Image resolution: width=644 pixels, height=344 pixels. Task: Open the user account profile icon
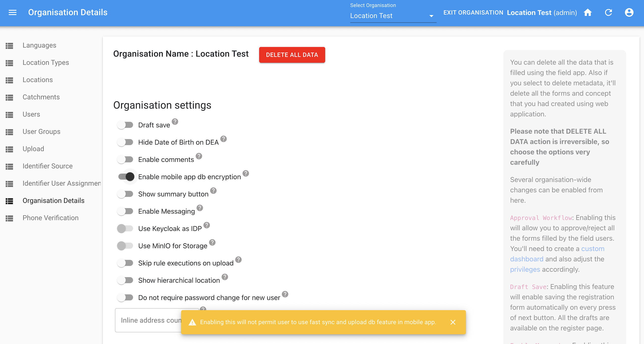point(629,12)
